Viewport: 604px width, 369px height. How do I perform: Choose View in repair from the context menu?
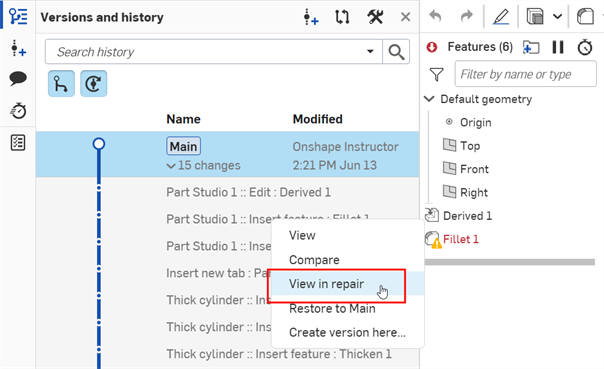[326, 284]
